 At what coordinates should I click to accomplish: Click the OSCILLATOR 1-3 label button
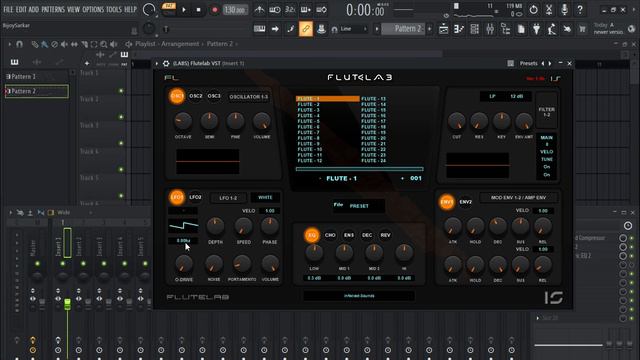pos(249,97)
